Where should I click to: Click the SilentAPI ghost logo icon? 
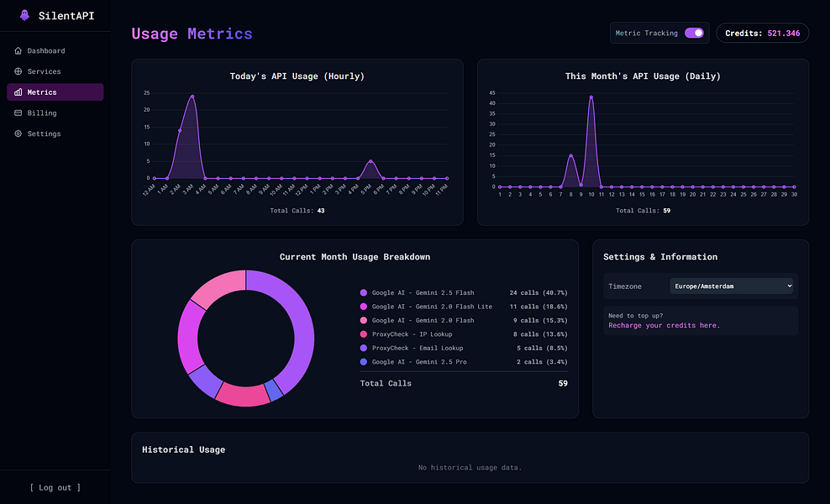(x=24, y=15)
